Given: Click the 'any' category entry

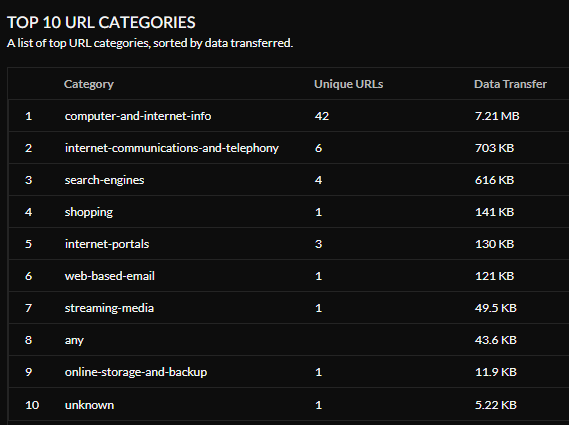Looking at the screenshot, I should coord(74,340).
